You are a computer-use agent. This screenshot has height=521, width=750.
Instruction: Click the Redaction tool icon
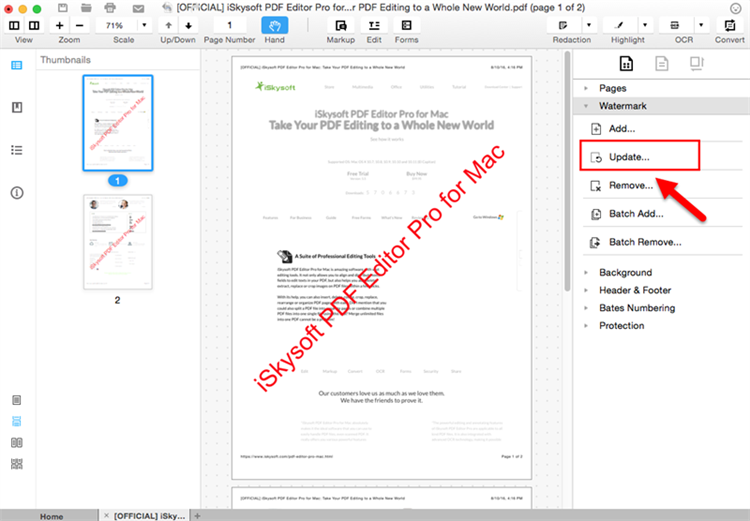pos(564,25)
